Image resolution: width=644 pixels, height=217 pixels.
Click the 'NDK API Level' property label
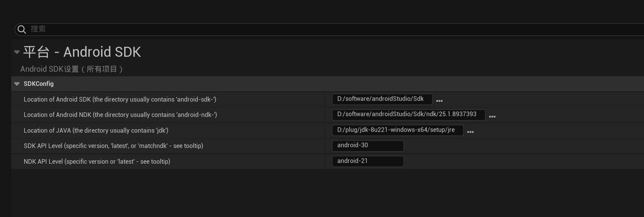[x=97, y=162]
